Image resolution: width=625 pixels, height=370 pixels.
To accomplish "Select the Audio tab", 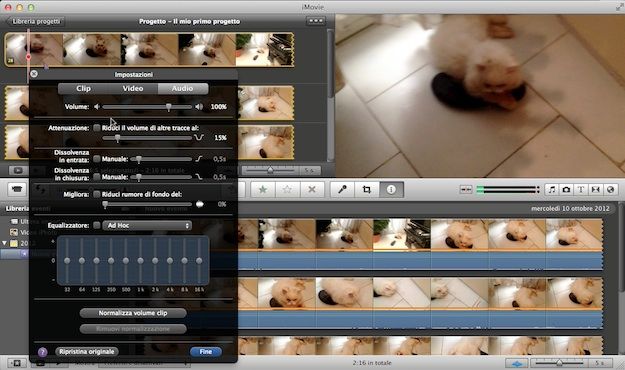I will [183, 89].
